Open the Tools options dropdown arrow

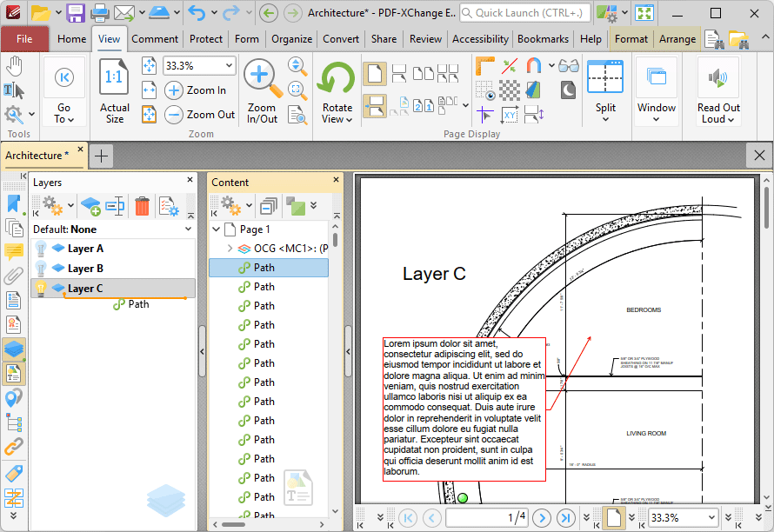point(31,114)
